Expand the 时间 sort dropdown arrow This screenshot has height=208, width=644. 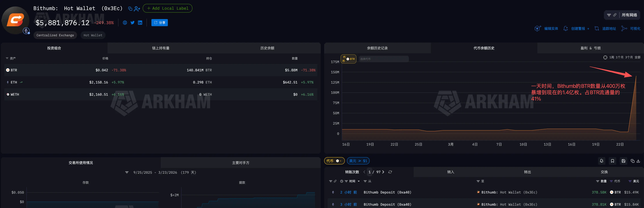[x=359, y=181]
